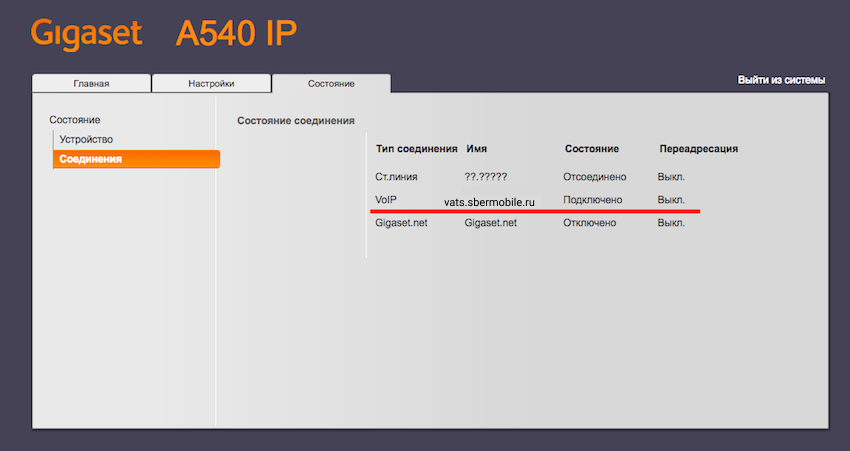Open Устройство in the sidebar
This screenshot has width=850, height=451.
[x=86, y=139]
